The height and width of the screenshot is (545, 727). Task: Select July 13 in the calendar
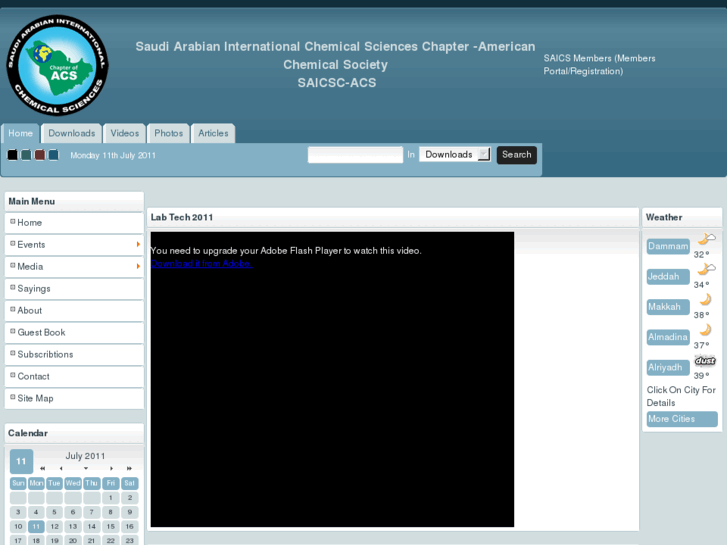tap(73, 526)
